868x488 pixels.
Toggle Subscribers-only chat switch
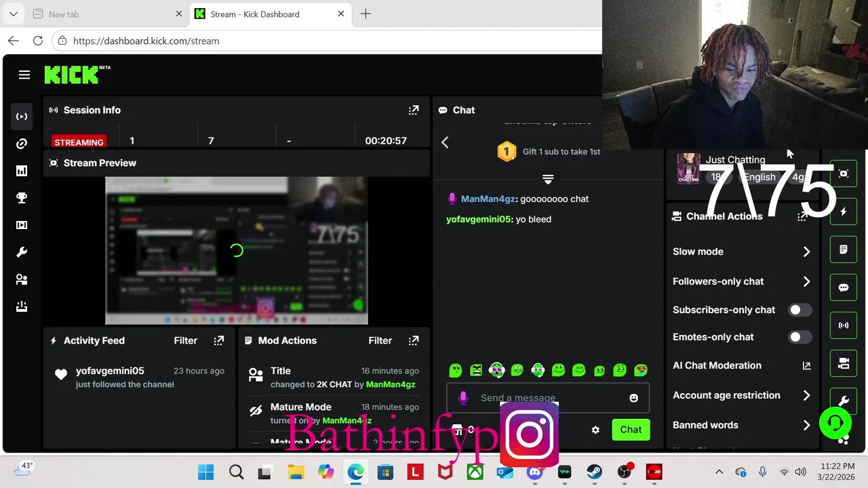800,310
